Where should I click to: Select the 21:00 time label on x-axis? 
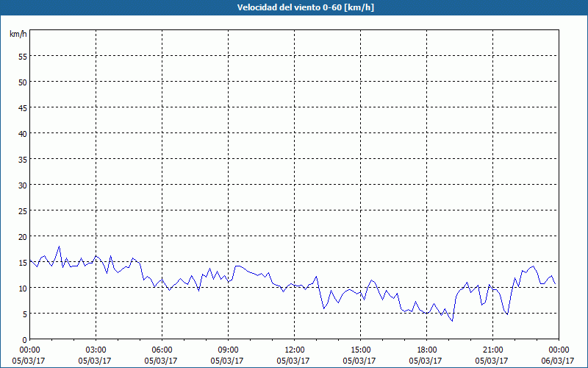click(492, 350)
